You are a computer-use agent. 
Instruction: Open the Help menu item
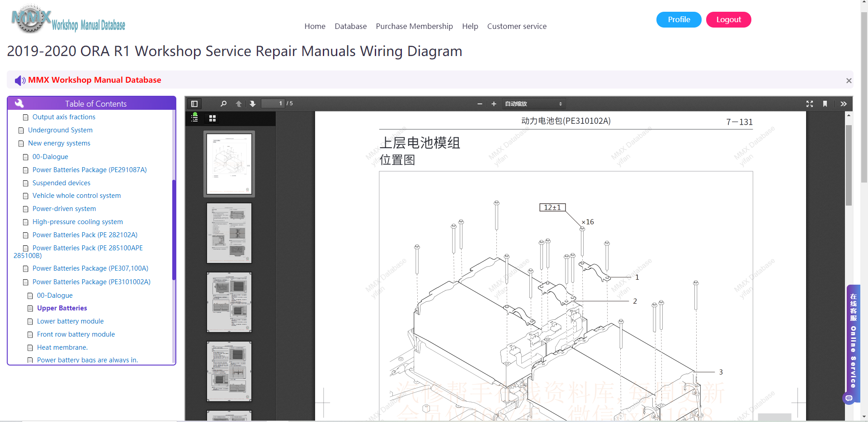pos(470,26)
